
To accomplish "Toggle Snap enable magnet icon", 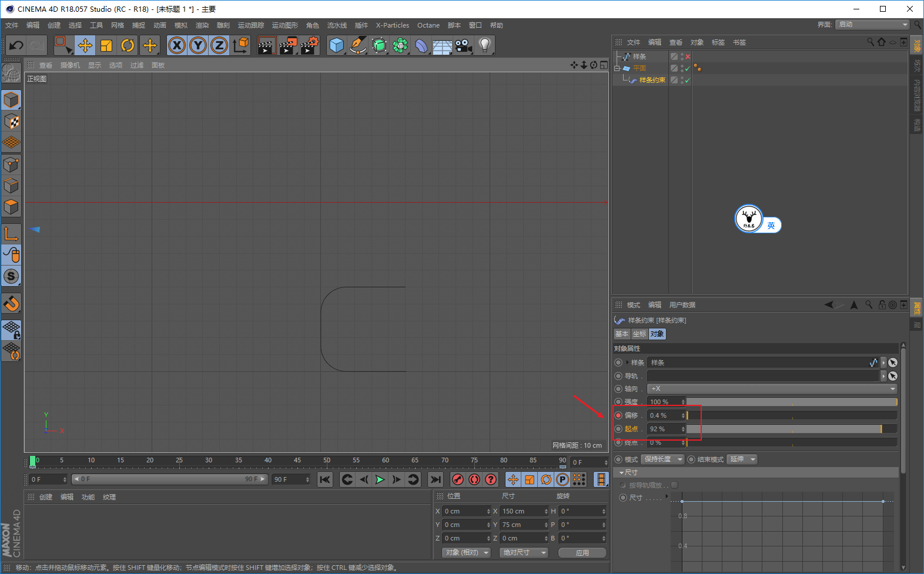I will pyautogui.click(x=11, y=303).
